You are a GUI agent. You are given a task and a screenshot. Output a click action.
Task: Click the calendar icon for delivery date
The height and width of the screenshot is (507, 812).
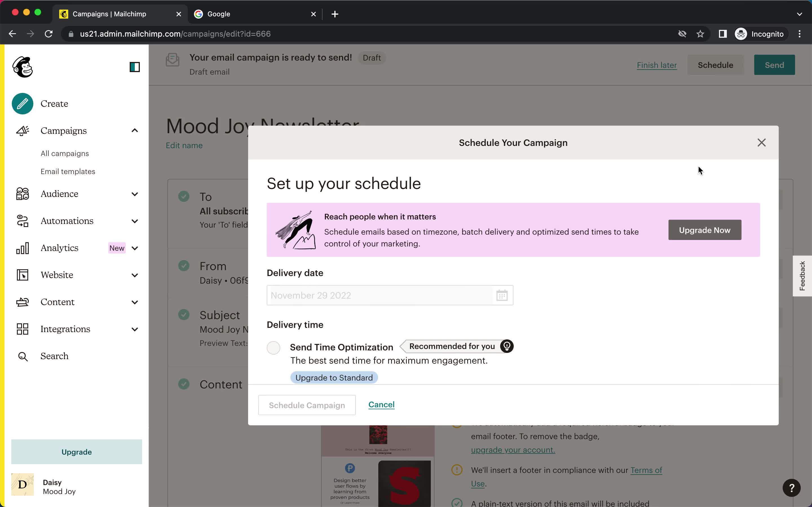pos(502,295)
